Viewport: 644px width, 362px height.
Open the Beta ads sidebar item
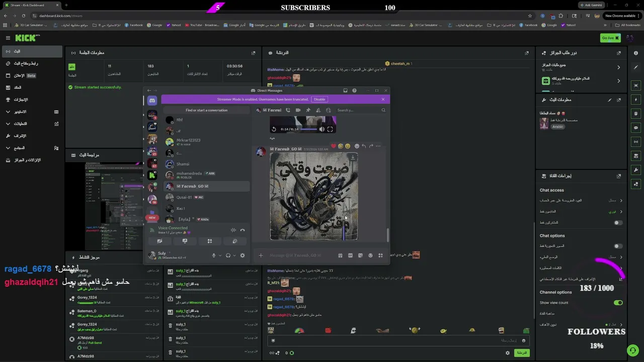(31, 75)
